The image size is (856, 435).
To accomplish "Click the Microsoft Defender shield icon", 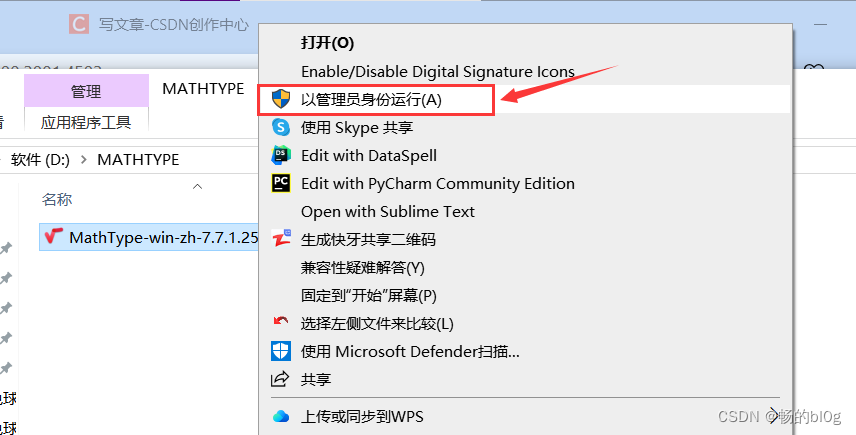I will 281,351.
